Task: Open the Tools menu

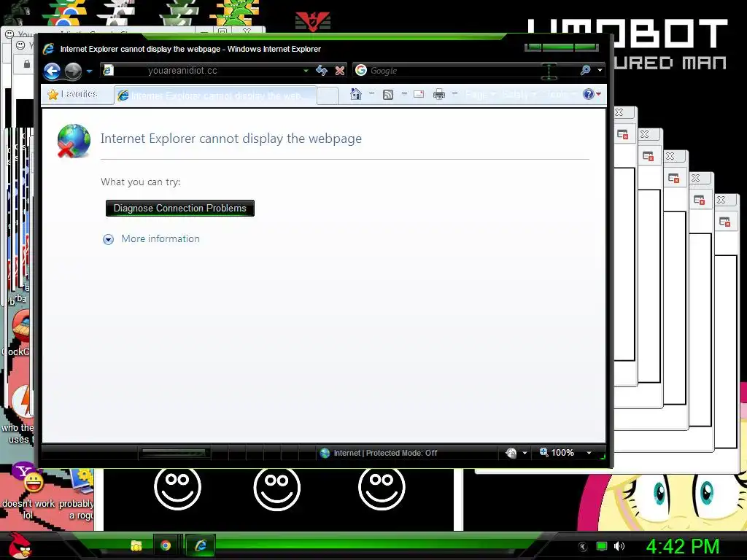Action: pyautogui.click(x=561, y=94)
